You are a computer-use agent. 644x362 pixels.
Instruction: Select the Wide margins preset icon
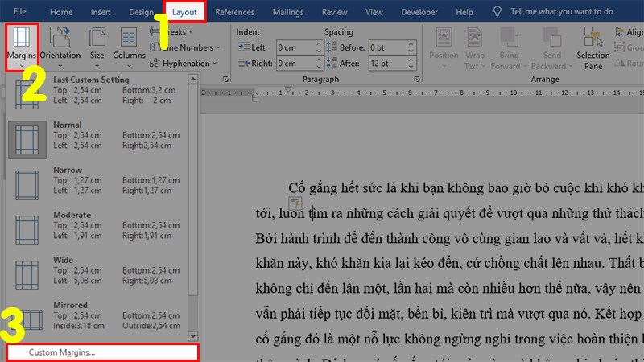[x=27, y=275]
